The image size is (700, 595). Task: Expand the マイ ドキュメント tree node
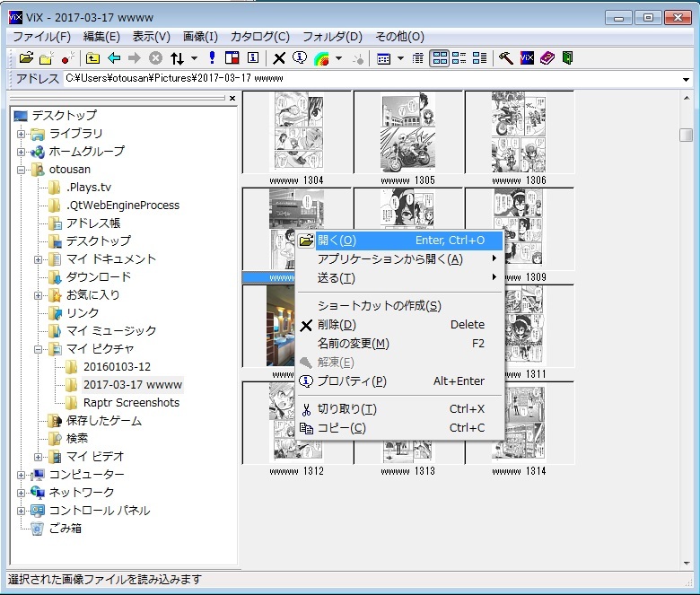tap(39, 259)
